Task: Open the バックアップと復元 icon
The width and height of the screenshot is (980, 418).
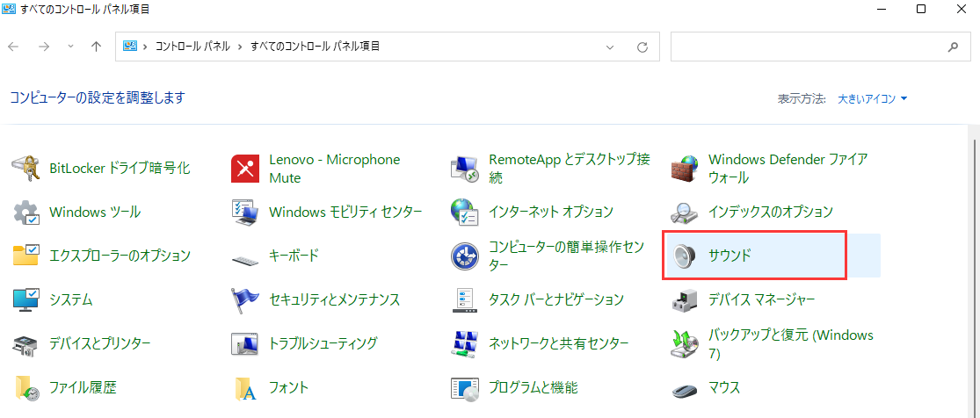Action: 685,344
